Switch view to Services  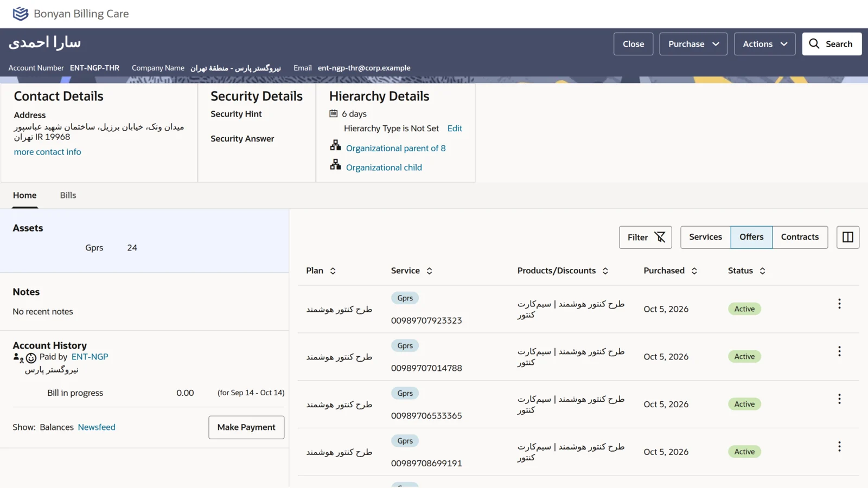click(x=705, y=237)
